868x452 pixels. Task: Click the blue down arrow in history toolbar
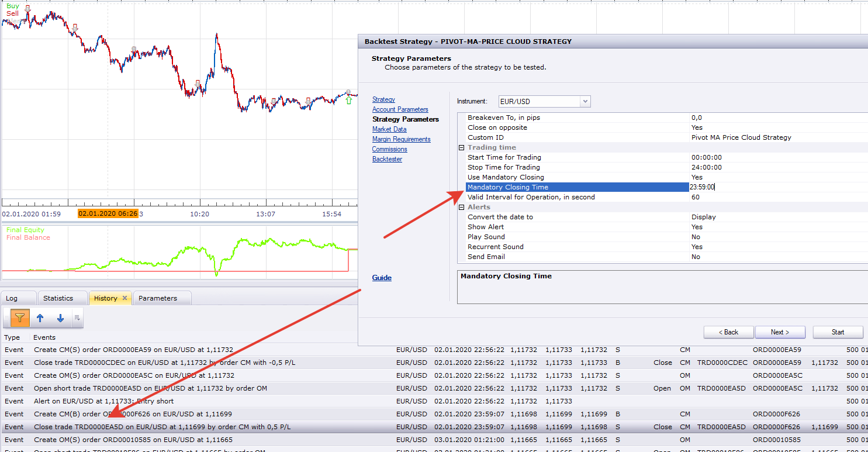tap(60, 318)
